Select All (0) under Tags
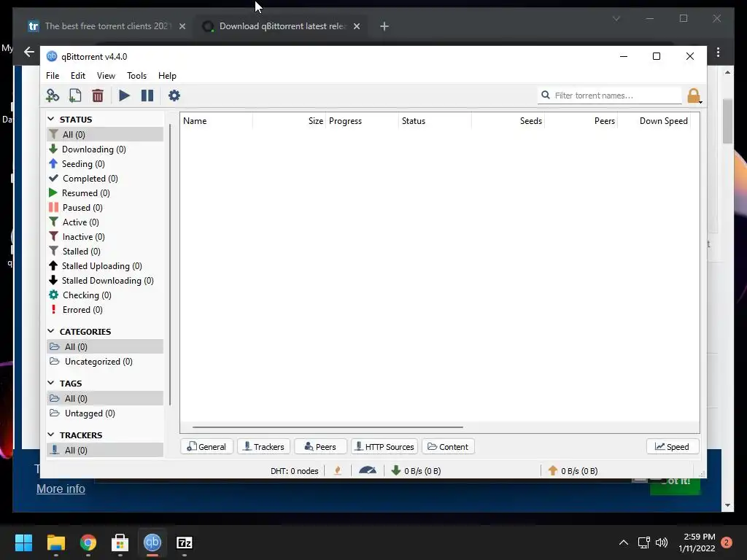The height and width of the screenshot is (560, 747). [105, 399]
